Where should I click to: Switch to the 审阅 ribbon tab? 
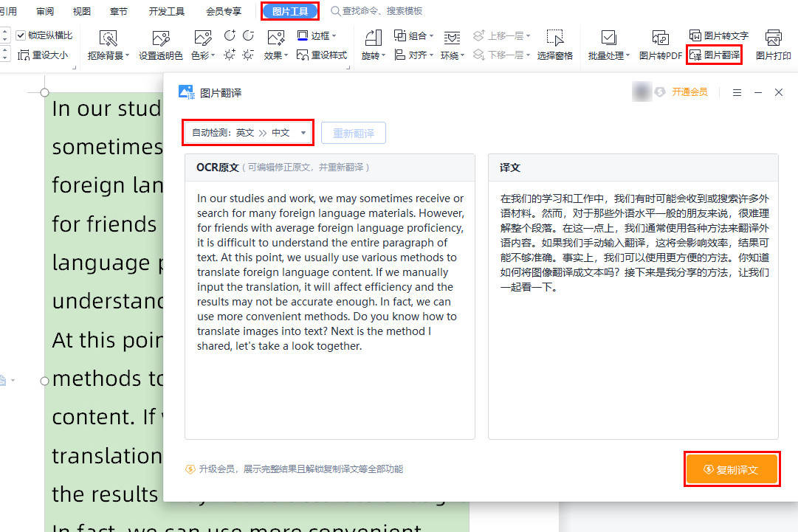(x=44, y=11)
